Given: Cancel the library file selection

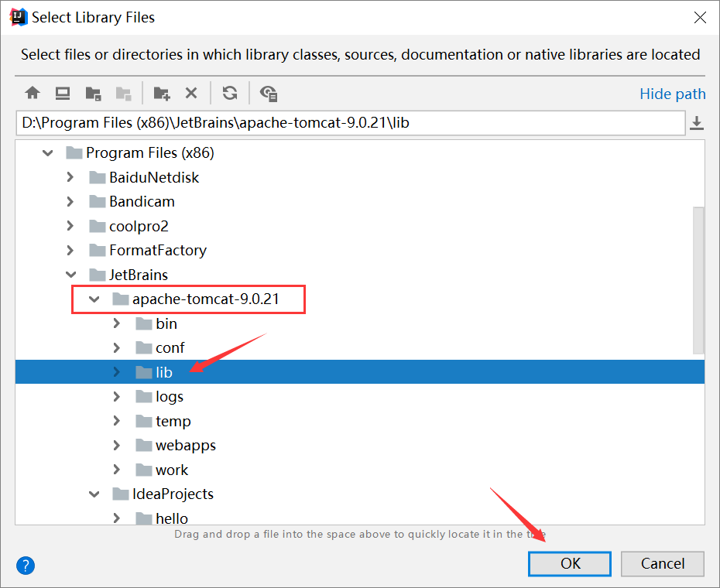Looking at the screenshot, I should point(662,563).
